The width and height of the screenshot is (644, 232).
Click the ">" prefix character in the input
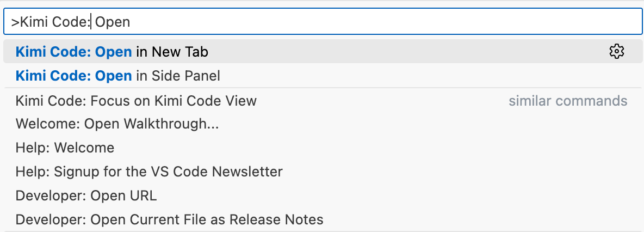point(15,22)
